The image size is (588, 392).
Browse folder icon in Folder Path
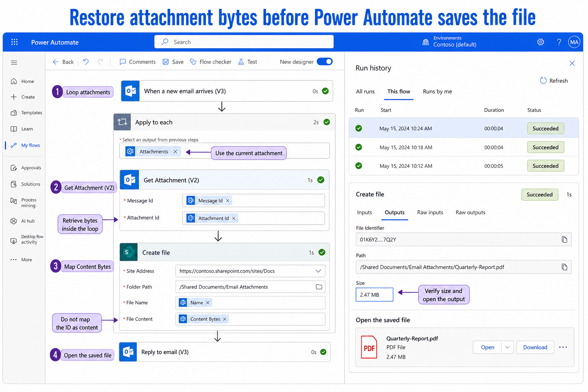pos(319,287)
